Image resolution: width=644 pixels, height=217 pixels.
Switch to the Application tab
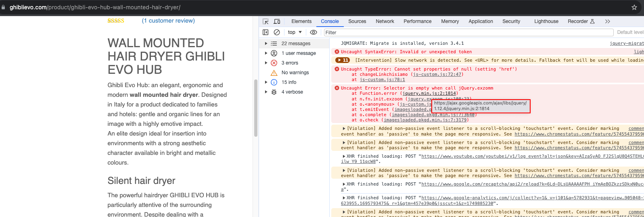(x=481, y=21)
